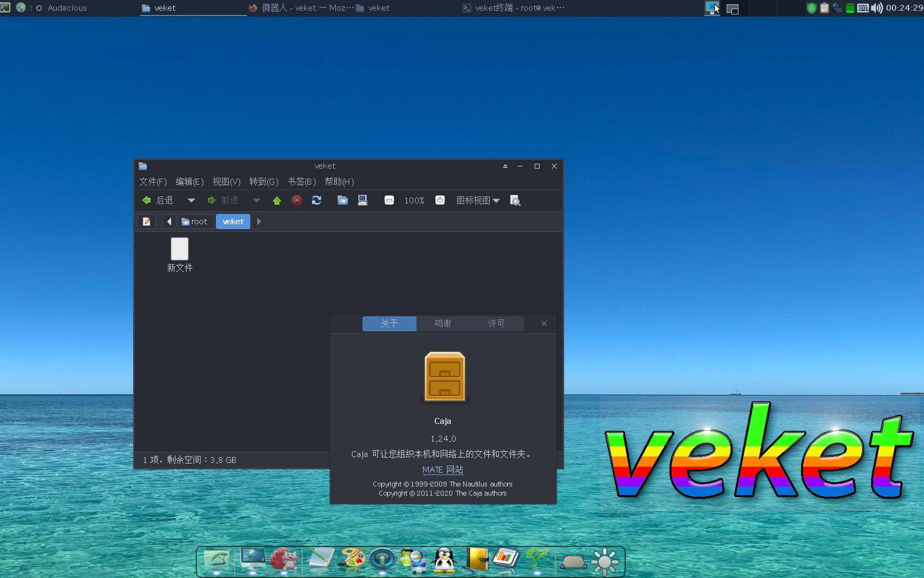Image resolution: width=924 pixels, height=578 pixels.
Task: Click the 1 项,剩余空间 status bar text
Action: pos(189,460)
